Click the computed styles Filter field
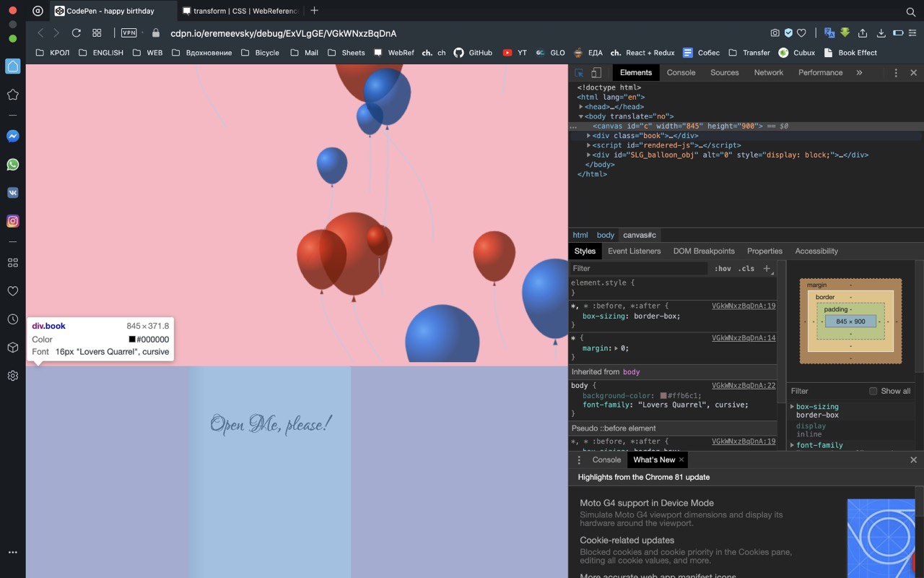This screenshot has height=578, width=924. point(825,391)
